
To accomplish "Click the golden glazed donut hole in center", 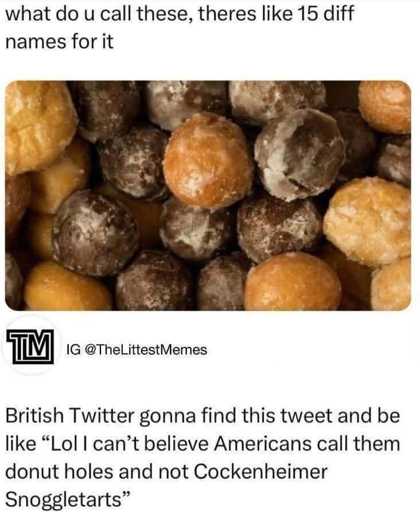I will coord(208,160).
